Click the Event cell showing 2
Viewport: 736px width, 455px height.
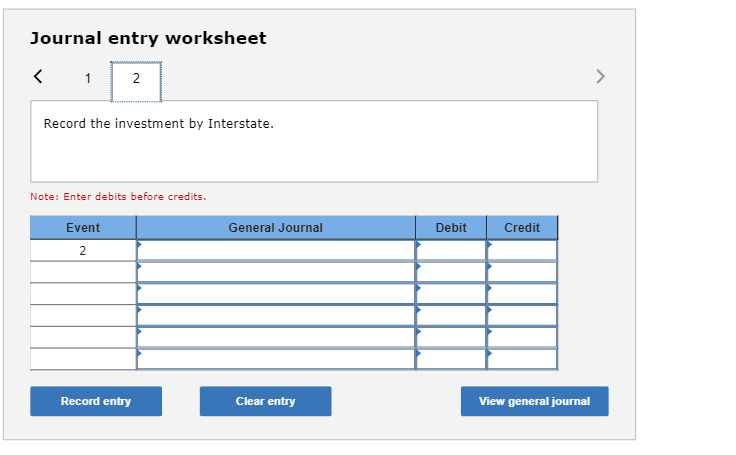point(83,251)
